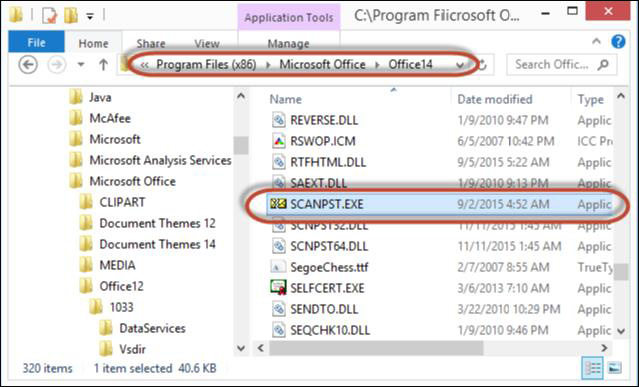This screenshot has width=639, height=387.
Task: Collapse the ribbon with the chevron
Action: click(x=596, y=42)
